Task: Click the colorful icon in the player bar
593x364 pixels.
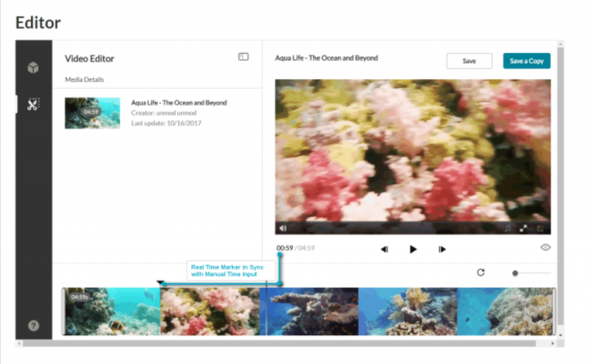Action: (x=540, y=228)
